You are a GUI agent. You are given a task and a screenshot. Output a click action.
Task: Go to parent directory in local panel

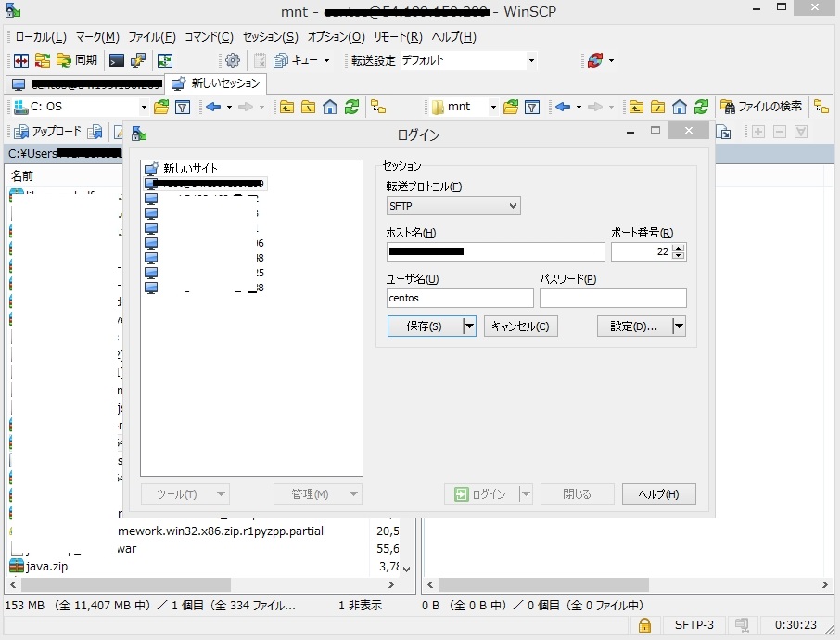pos(286,108)
